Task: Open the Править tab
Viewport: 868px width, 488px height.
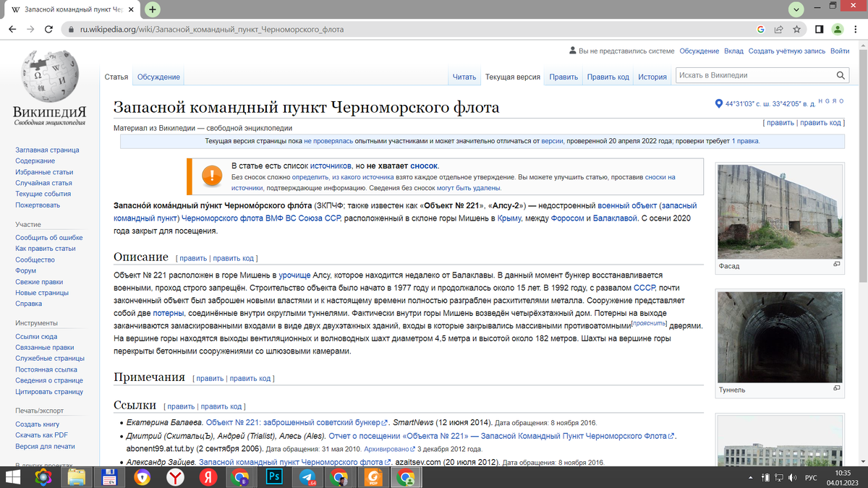Action: pos(563,77)
